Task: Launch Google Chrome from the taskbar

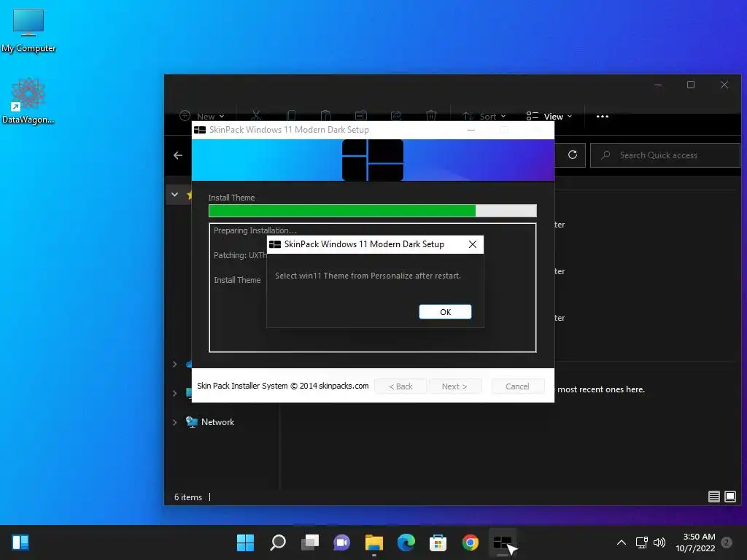Action: tap(471, 542)
